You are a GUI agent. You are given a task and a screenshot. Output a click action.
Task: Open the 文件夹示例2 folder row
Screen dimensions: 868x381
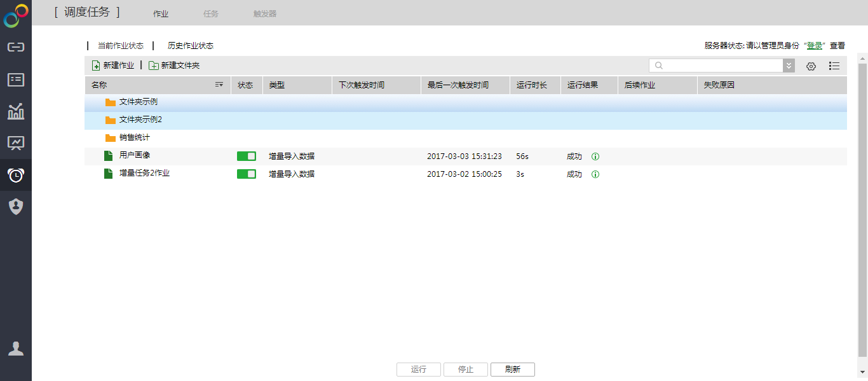click(140, 120)
